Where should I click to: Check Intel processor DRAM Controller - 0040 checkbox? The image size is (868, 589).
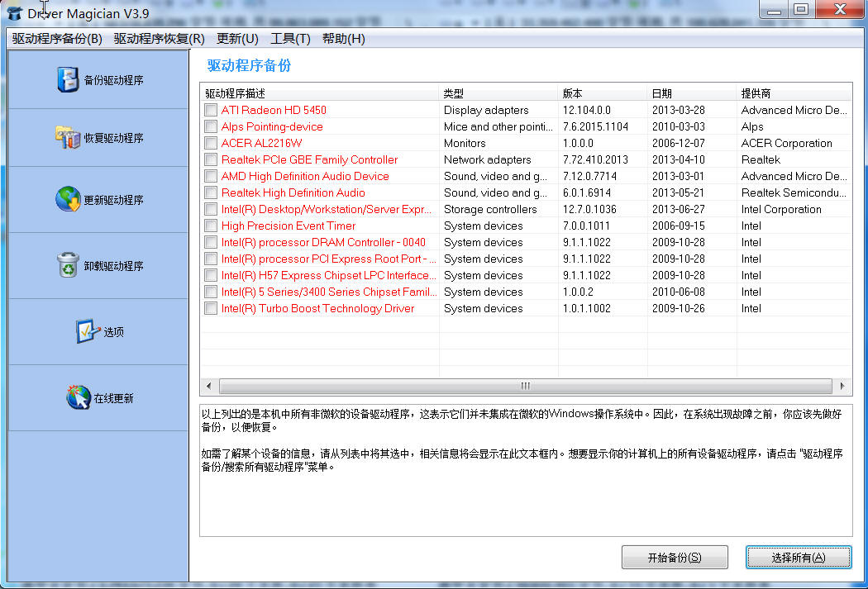pos(211,242)
